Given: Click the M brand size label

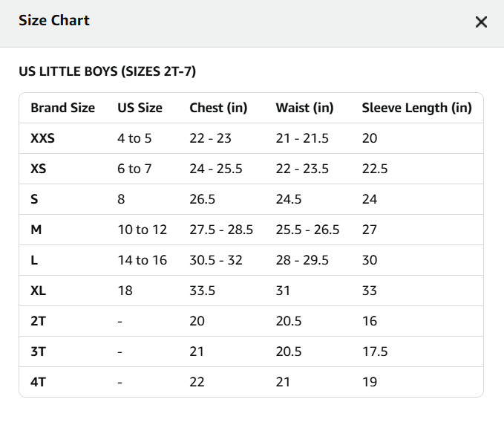Looking at the screenshot, I should pos(36,230).
